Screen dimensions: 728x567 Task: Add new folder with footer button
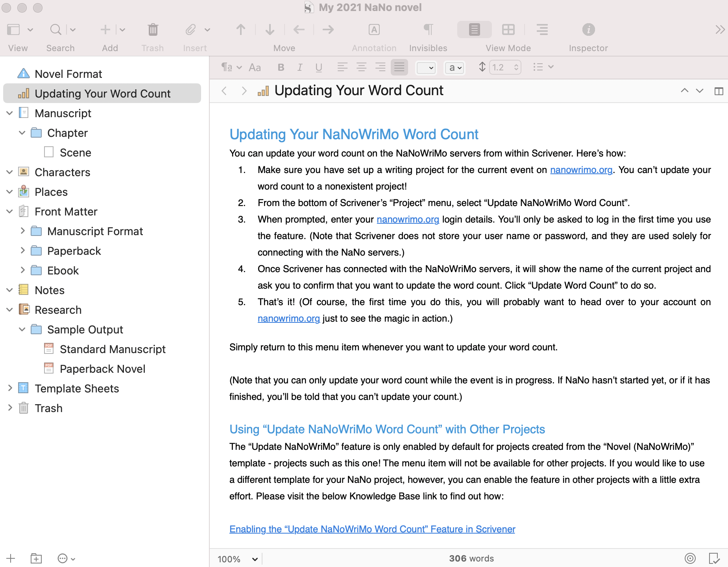point(36,558)
